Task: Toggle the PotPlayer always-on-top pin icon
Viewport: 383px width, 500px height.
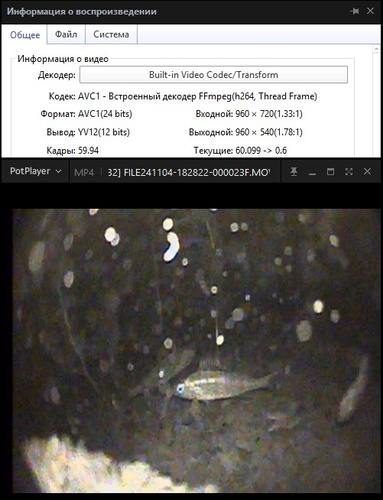Action: [294, 172]
